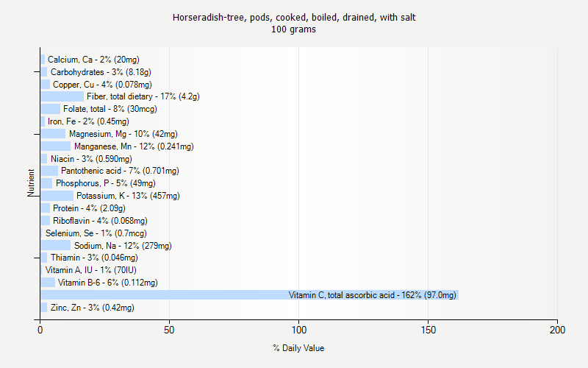588x368 pixels.
Task: Click the Sodium bar in the chart
Action: (x=56, y=246)
